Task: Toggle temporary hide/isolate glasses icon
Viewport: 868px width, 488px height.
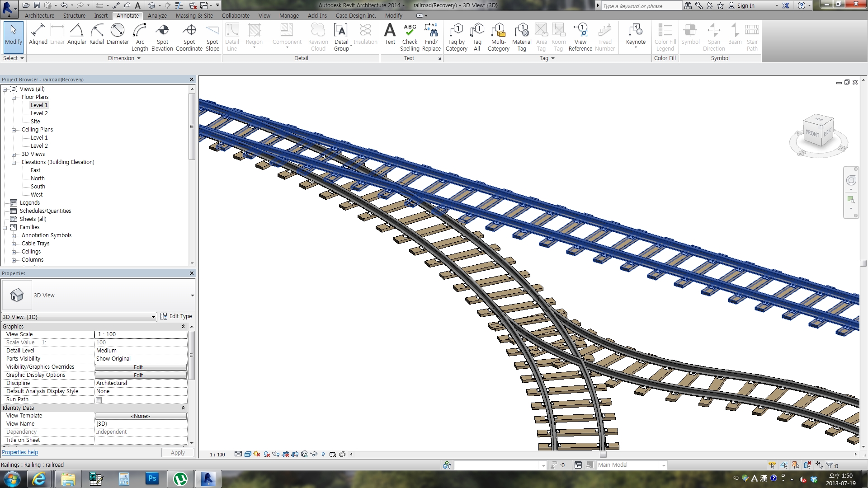Action: (x=314, y=454)
